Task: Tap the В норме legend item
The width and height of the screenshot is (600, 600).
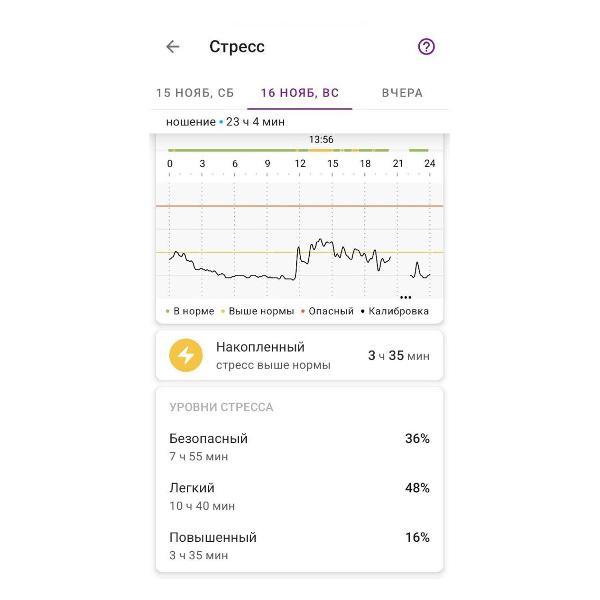Action: point(190,311)
